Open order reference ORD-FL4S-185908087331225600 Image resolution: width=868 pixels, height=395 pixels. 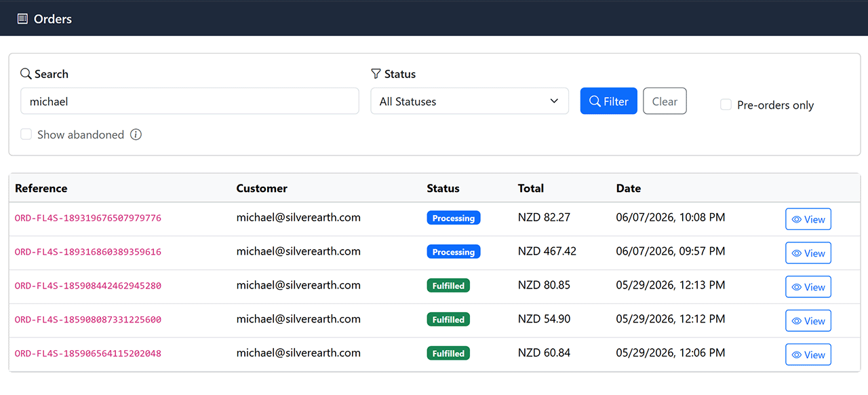(x=88, y=320)
